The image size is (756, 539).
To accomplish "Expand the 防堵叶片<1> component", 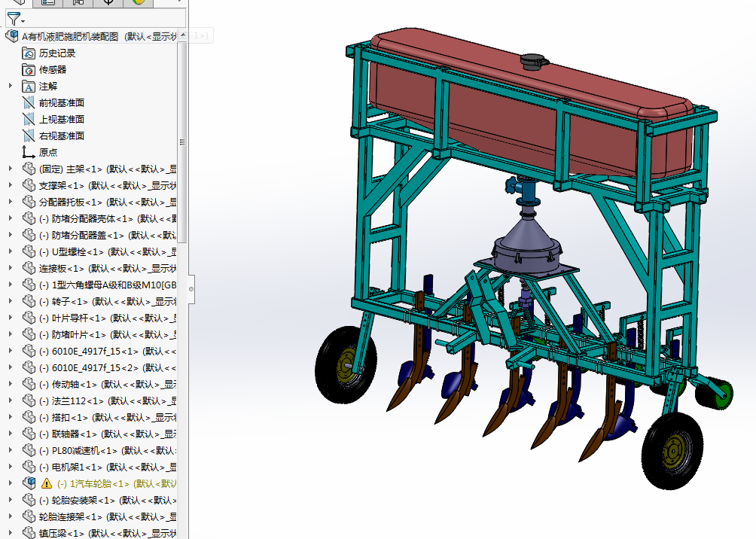I will [10, 333].
